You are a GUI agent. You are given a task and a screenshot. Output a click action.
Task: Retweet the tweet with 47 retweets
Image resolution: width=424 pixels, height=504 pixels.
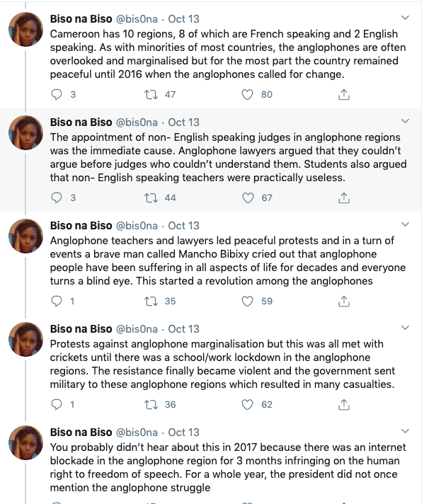pos(151,95)
